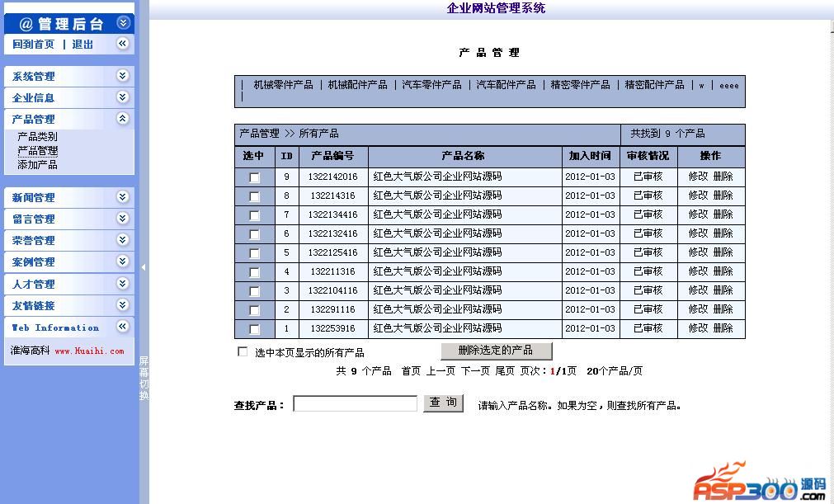Viewport: 834px width, 504px height.
Task: Click 修改 for product 132211316
Action: pyautogui.click(x=699, y=271)
